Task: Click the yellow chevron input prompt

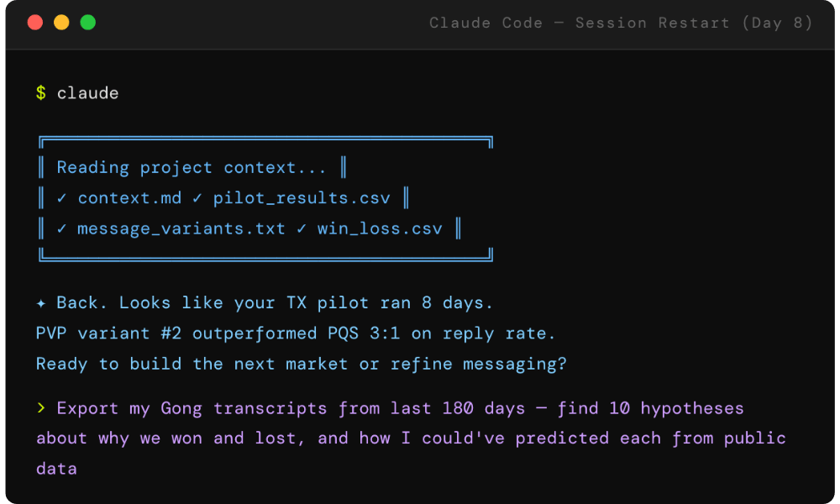Action: pos(41,408)
